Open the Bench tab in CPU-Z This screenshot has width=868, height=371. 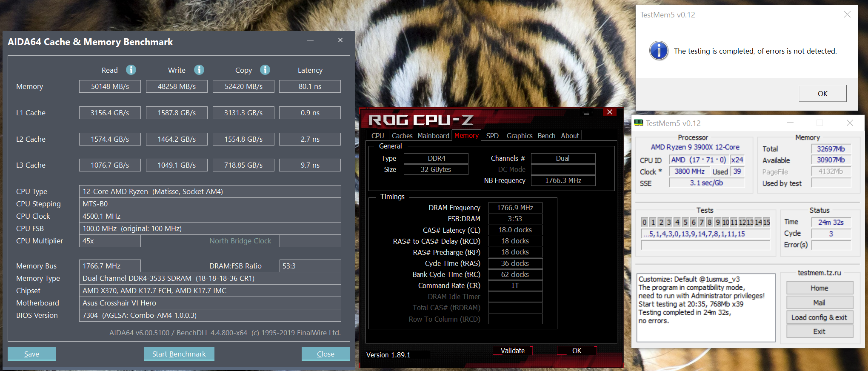coord(546,136)
